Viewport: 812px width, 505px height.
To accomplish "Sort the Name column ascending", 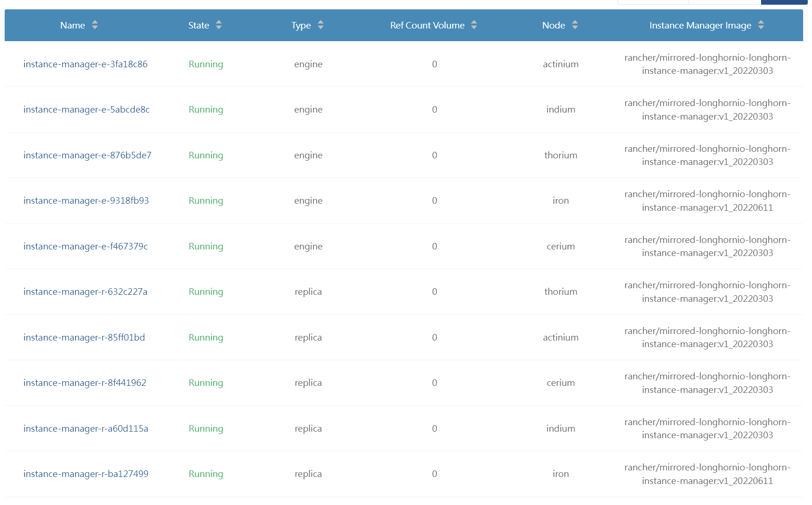I will click(x=95, y=22).
